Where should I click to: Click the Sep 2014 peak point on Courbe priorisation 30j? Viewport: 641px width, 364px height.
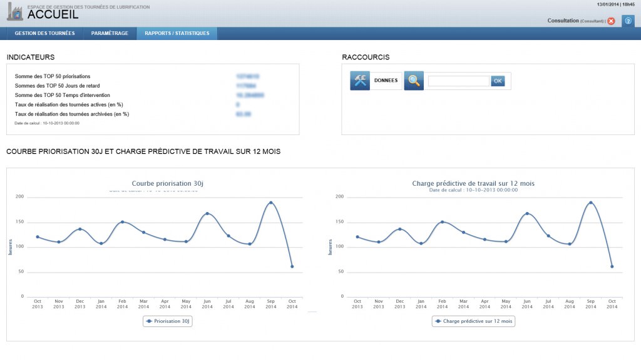pos(270,203)
